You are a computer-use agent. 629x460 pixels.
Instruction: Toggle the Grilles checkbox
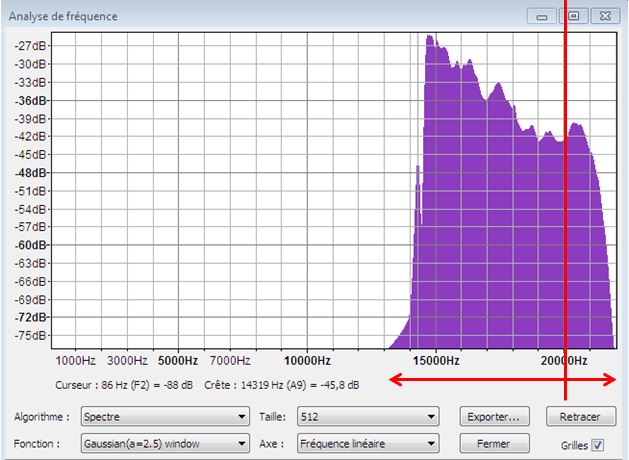click(599, 444)
